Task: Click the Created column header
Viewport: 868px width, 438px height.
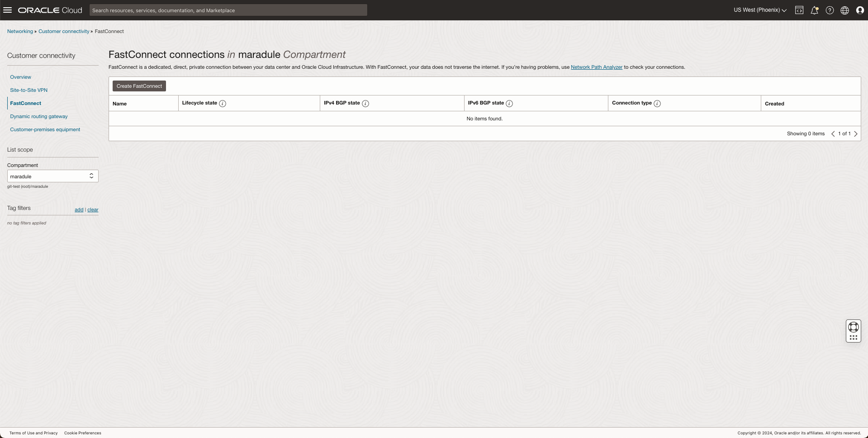Action: point(775,104)
